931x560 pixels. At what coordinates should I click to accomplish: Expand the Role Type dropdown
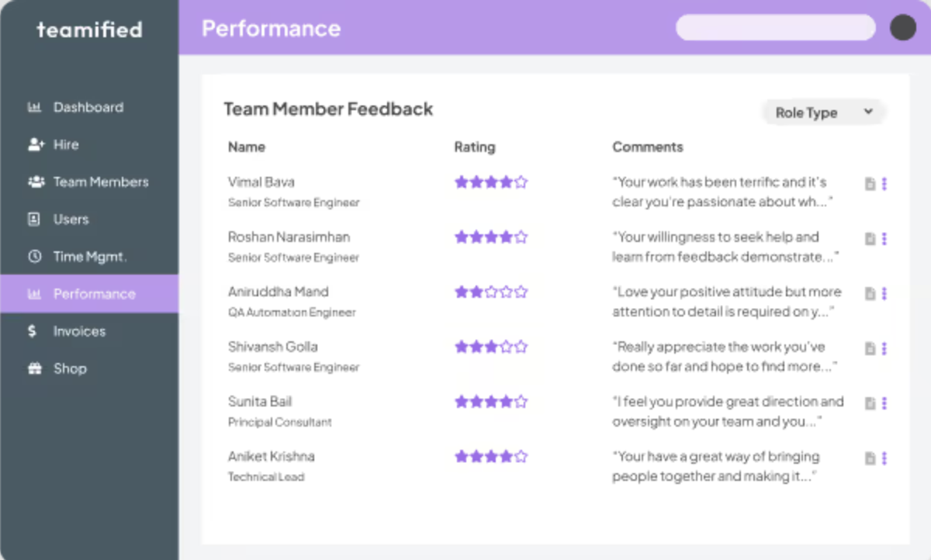[824, 112]
